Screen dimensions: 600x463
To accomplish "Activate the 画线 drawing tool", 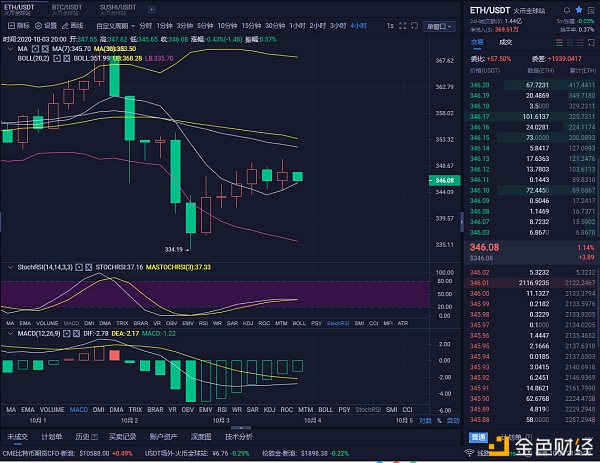I will 73,26.
